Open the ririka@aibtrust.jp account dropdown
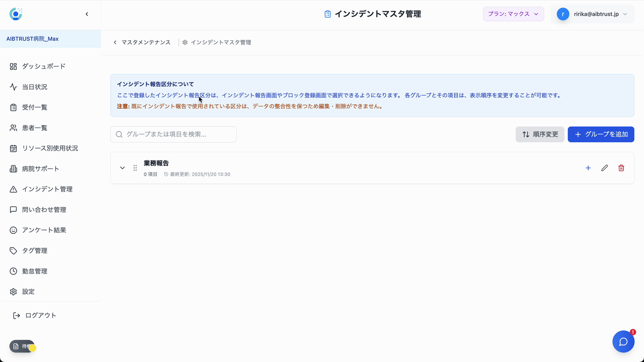Image resolution: width=644 pixels, height=362 pixels. click(x=592, y=14)
